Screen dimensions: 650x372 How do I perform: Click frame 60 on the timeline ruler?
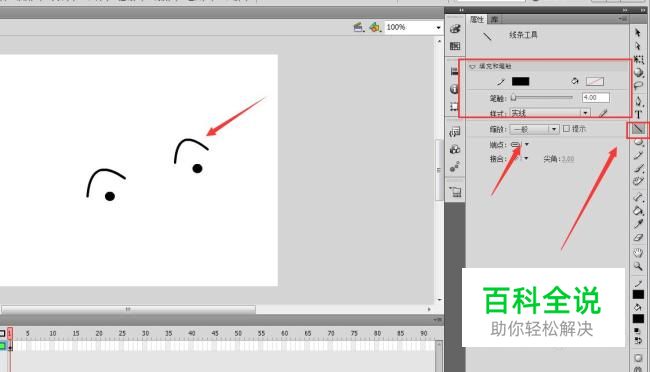point(284,333)
